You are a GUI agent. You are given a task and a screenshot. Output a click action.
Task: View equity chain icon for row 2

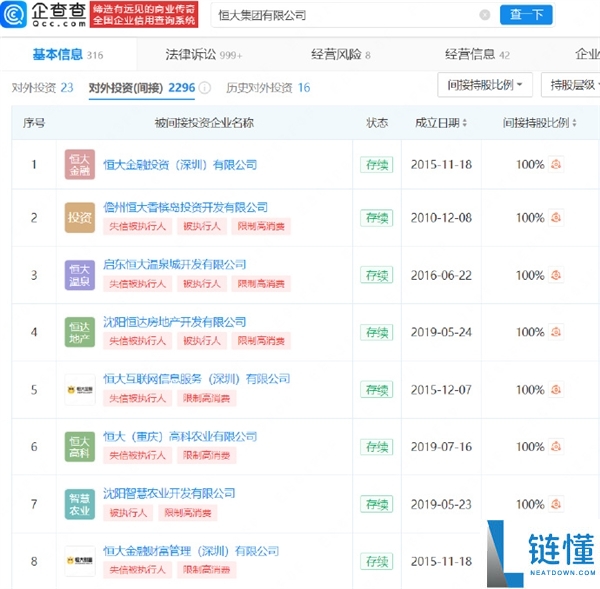[556, 217]
